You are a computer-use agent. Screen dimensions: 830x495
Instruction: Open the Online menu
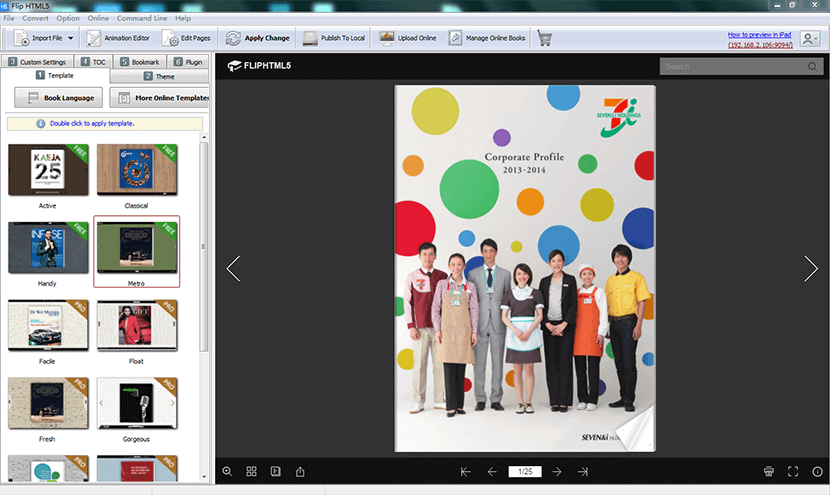point(98,18)
